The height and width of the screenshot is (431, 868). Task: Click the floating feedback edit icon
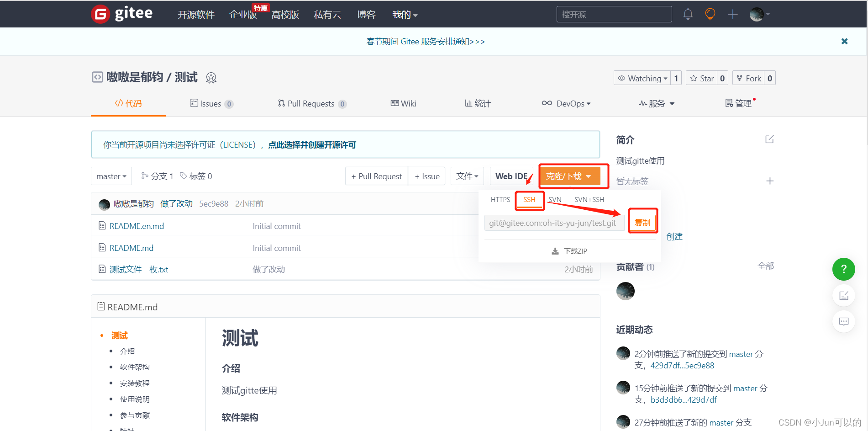pyautogui.click(x=843, y=295)
